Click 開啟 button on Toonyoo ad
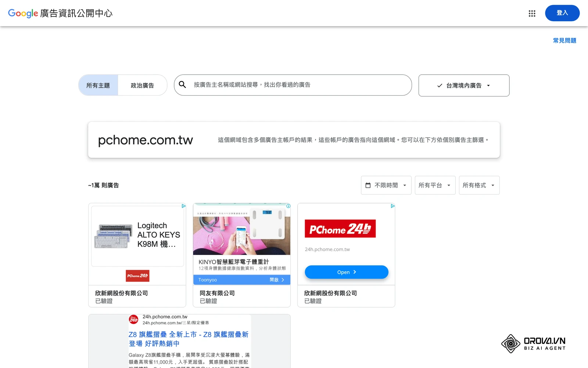The width and height of the screenshot is (588, 368). point(277,280)
